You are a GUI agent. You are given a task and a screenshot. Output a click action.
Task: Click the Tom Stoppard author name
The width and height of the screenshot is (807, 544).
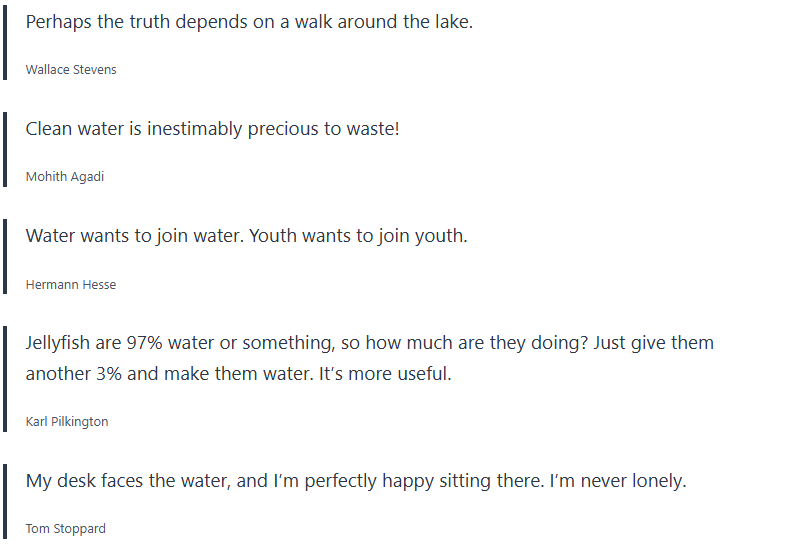pyautogui.click(x=66, y=529)
